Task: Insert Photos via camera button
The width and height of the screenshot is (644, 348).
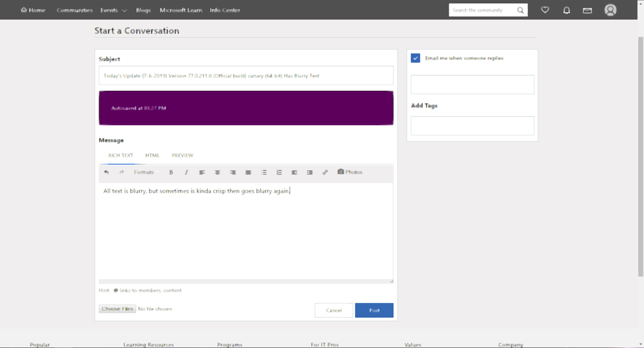Action: (350, 172)
